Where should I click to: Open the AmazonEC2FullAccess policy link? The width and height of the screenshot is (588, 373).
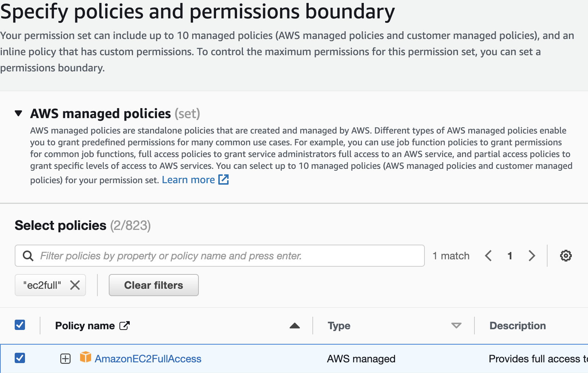tap(148, 359)
